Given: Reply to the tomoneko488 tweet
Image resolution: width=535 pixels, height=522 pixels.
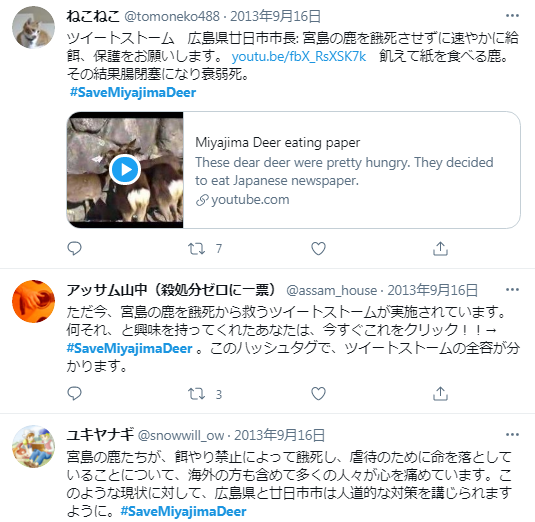Looking at the screenshot, I should (x=74, y=248).
